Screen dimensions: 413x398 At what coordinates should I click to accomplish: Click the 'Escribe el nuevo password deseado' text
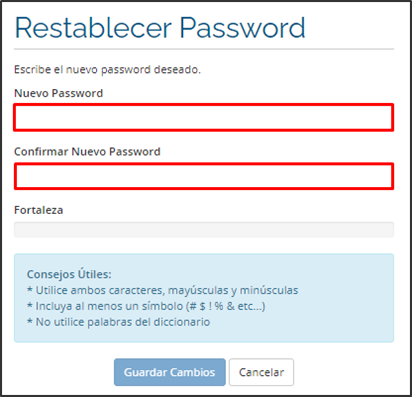pyautogui.click(x=107, y=70)
